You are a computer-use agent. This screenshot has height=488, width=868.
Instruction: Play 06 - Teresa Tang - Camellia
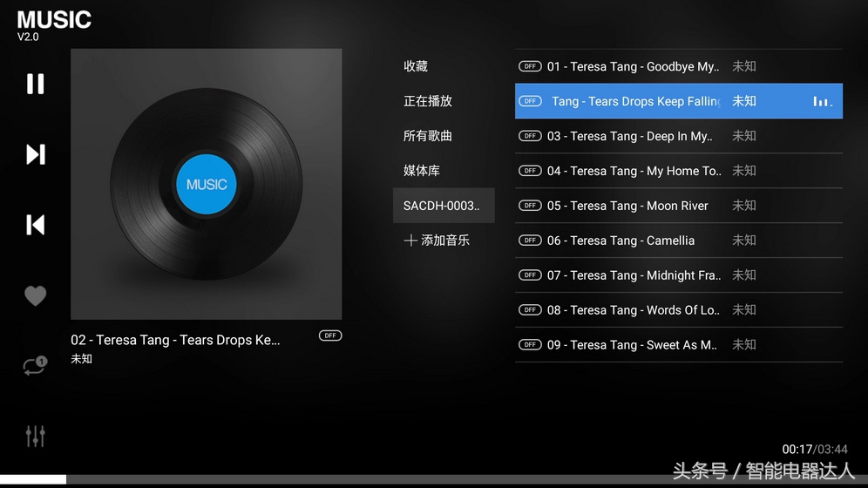pyautogui.click(x=679, y=241)
